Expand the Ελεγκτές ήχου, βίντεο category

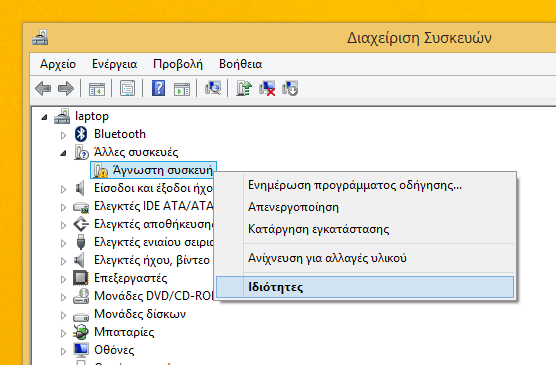tap(63, 261)
